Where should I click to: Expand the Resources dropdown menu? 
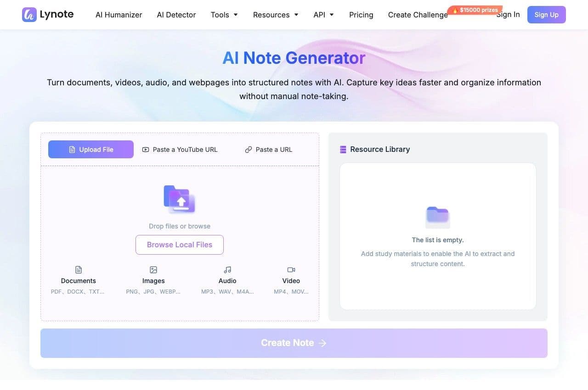click(x=276, y=15)
